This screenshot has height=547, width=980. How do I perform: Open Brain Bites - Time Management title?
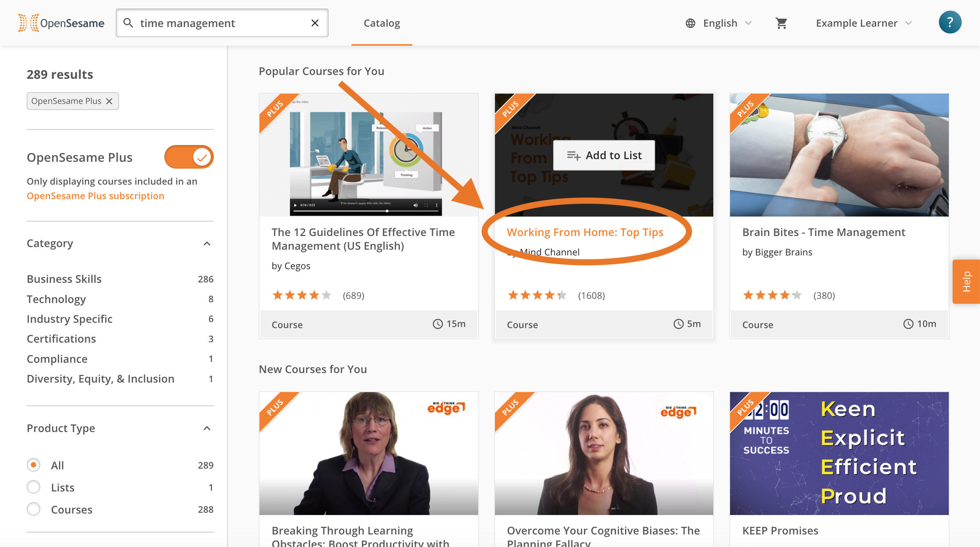tap(824, 232)
